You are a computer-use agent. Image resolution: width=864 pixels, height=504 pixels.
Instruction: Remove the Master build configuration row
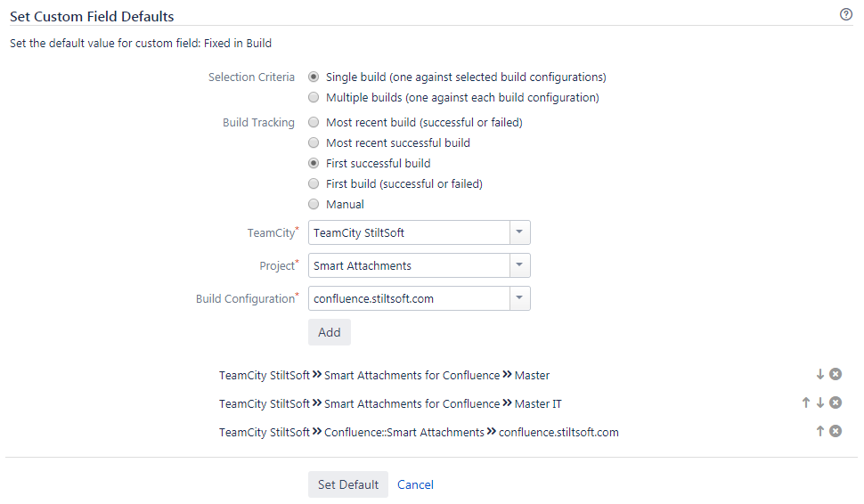[835, 375]
